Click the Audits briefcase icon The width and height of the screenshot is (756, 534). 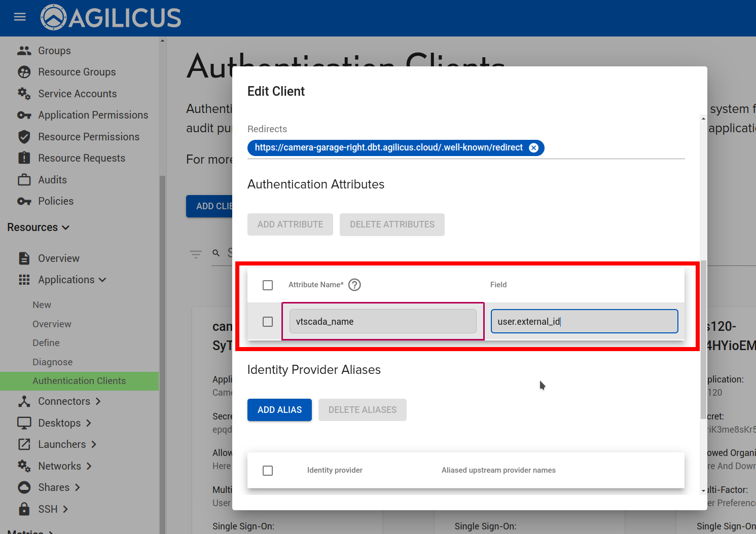pos(24,180)
